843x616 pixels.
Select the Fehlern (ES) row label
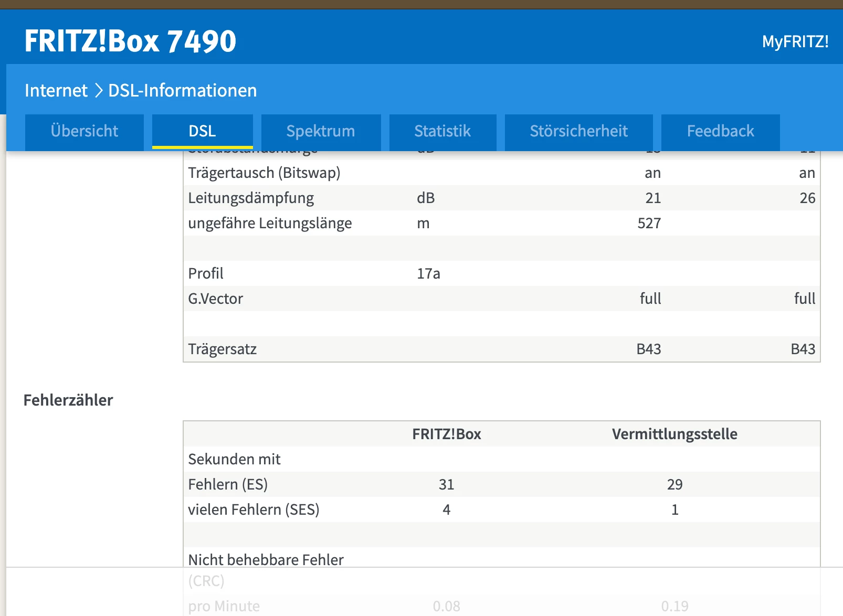pyautogui.click(x=228, y=484)
